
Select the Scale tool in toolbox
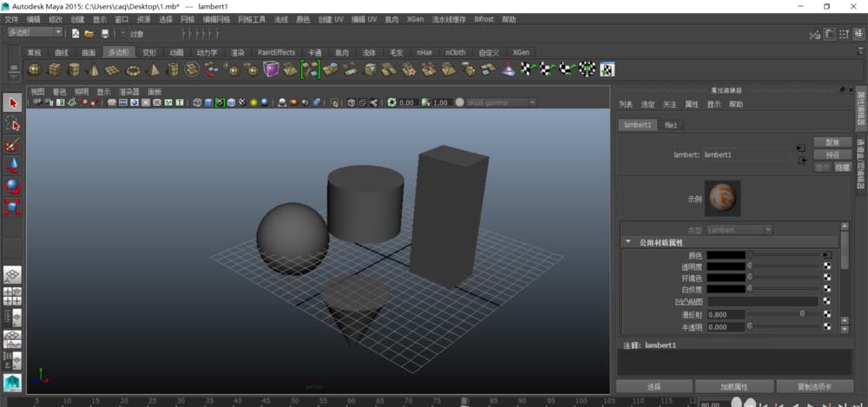(13, 207)
